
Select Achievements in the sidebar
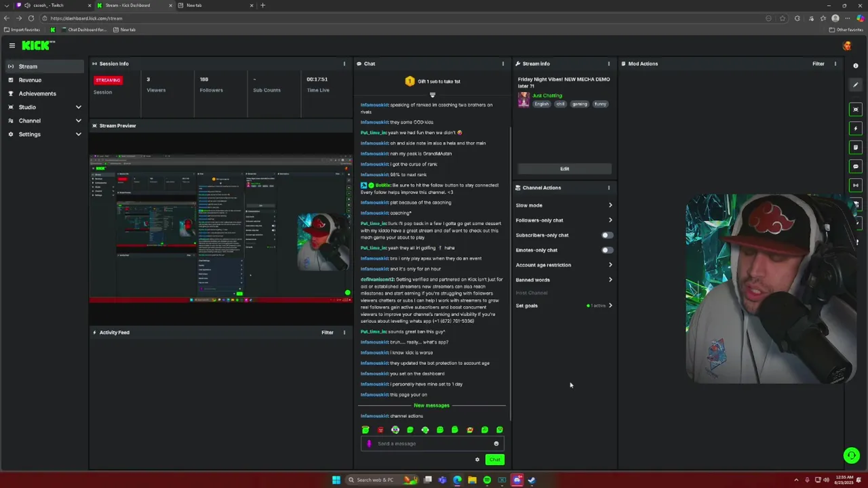[45, 94]
